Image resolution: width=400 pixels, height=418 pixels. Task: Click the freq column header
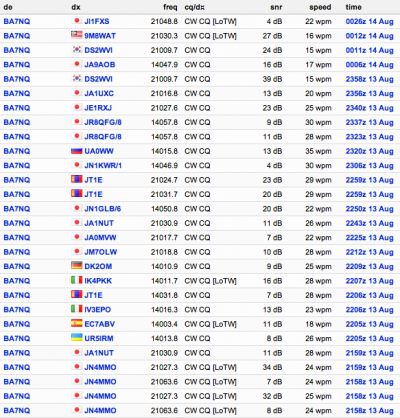point(170,7)
